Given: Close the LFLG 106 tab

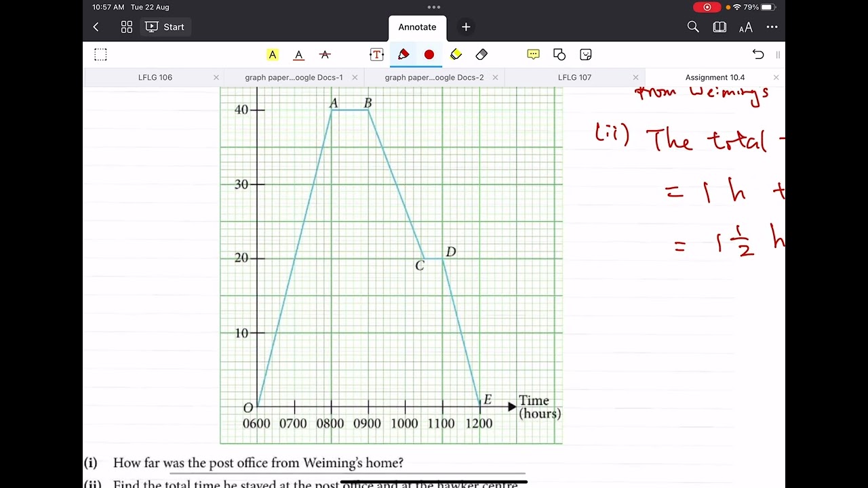Looking at the screenshot, I should 216,77.
